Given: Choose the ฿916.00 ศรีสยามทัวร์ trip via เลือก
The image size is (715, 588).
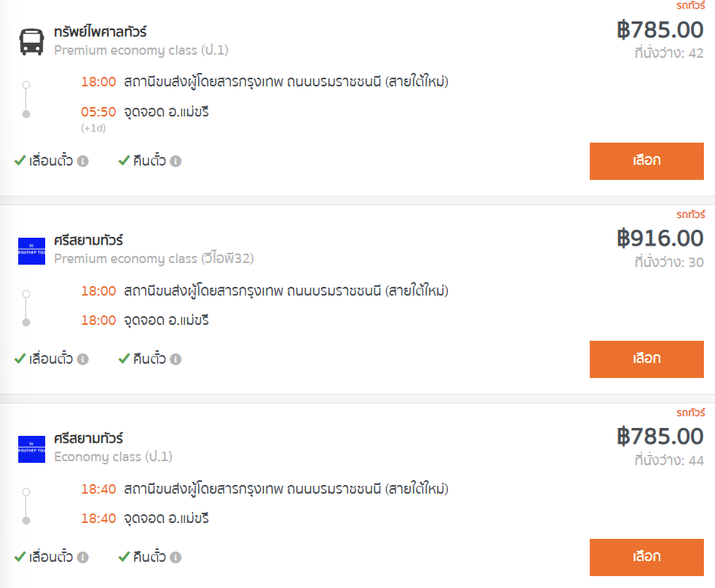Looking at the screenshot, I should 647,359.
